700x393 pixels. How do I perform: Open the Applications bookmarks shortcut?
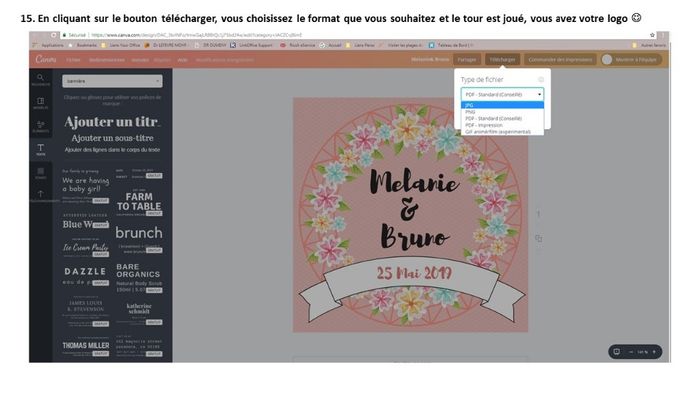(x=49, y=45)
